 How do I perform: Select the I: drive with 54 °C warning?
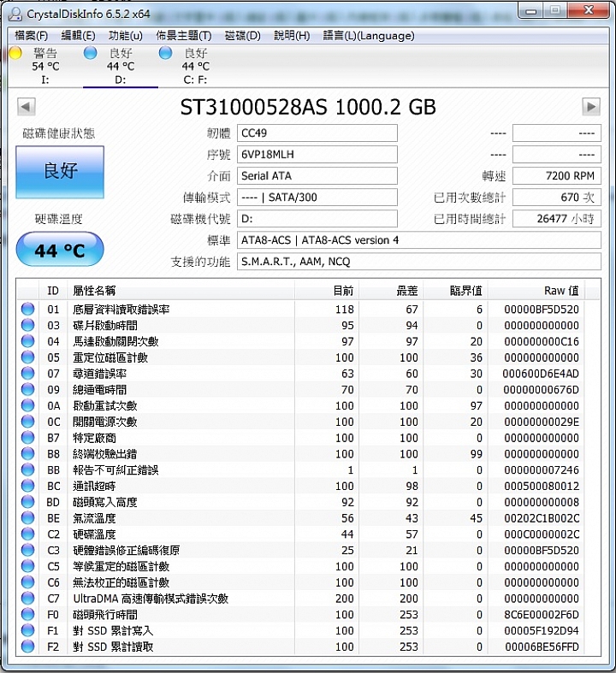[45, 67]
